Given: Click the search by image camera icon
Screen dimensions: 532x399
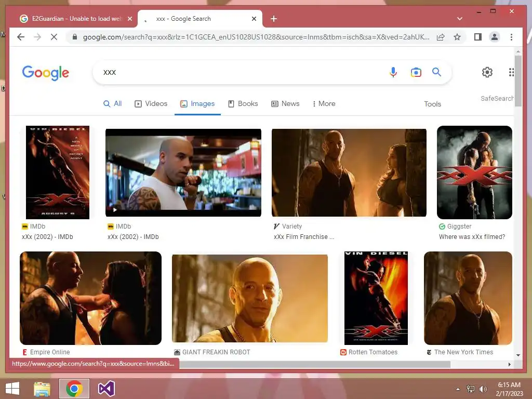Looking at the screenshot, I should (x=416, y=72).
